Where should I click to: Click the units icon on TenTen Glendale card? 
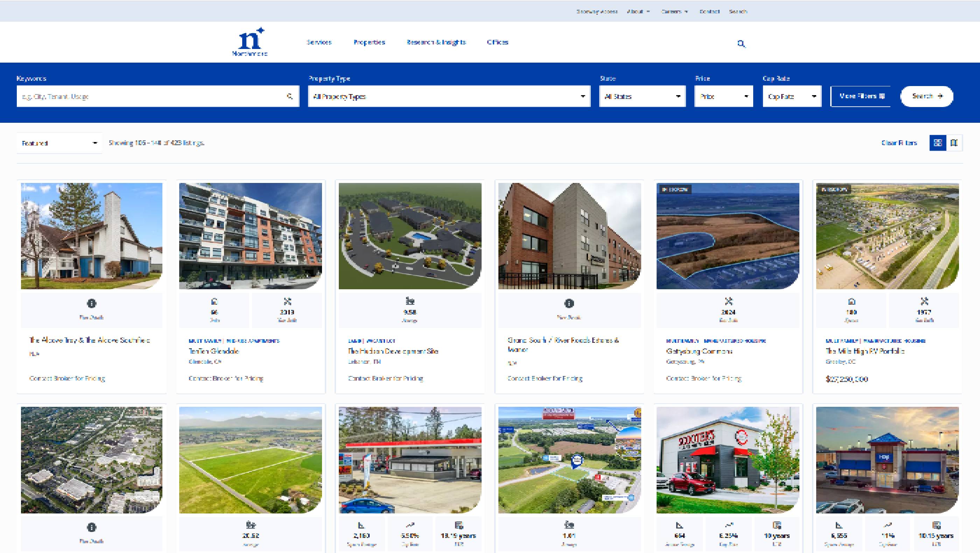(x=214, y=302)
